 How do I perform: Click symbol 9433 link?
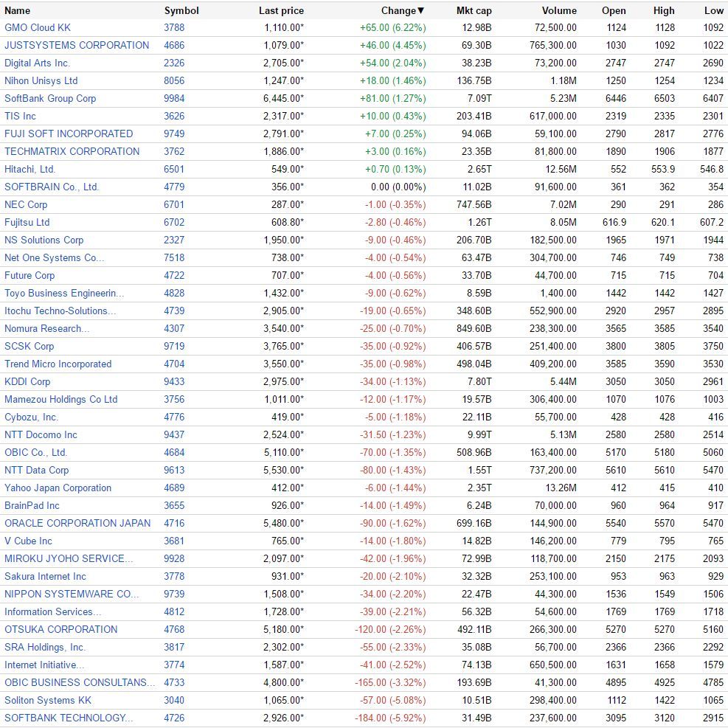click(x=174, y=381)
